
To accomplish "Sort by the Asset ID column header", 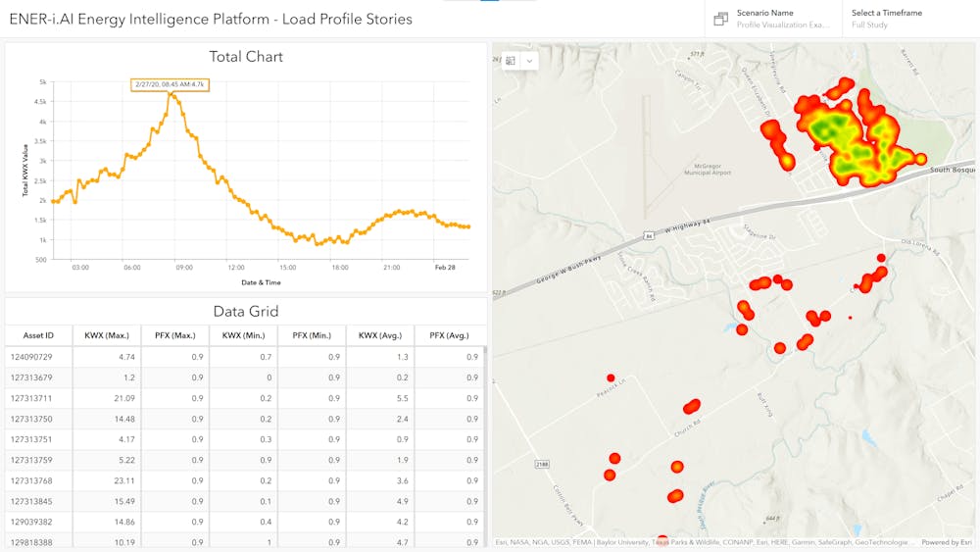I will click(39, 335).
